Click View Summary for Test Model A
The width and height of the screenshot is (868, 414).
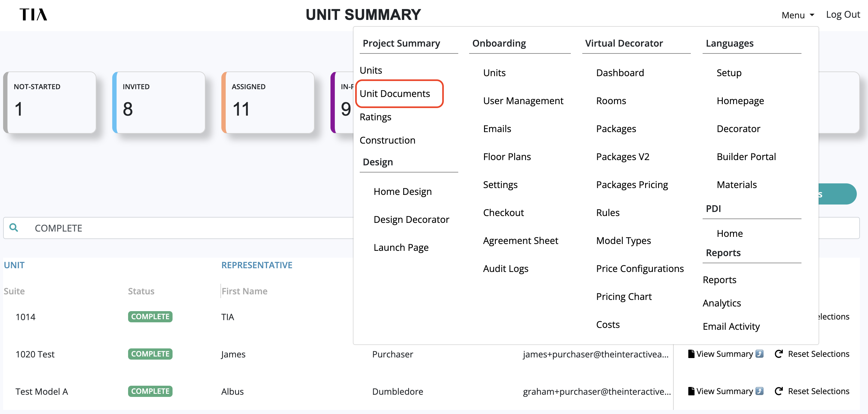point(725,391)
